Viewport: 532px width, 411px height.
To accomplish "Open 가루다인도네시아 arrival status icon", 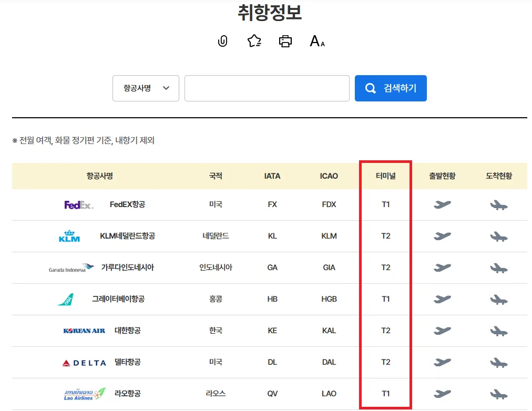I will (x=499, y=268).
